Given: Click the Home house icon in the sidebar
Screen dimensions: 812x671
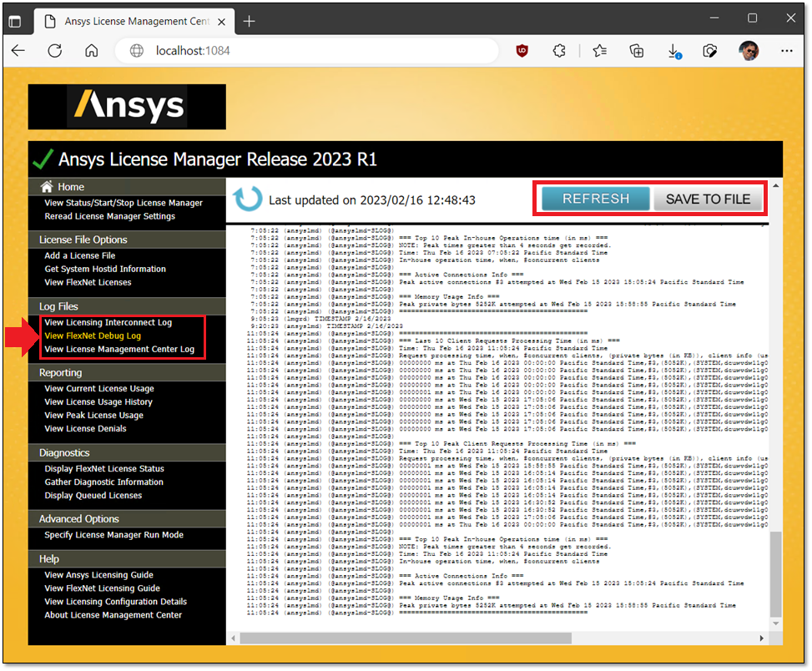Looking at the screenshot, I should [x=47, y=186].
